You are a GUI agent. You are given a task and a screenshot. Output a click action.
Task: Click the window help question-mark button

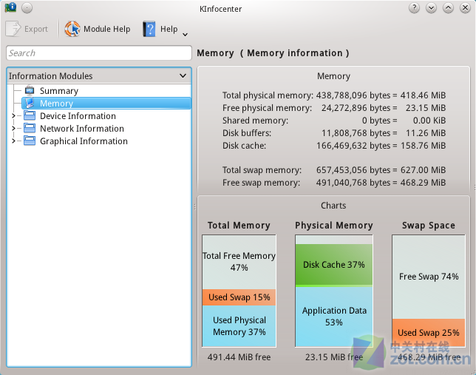click(x=414, y=7)
